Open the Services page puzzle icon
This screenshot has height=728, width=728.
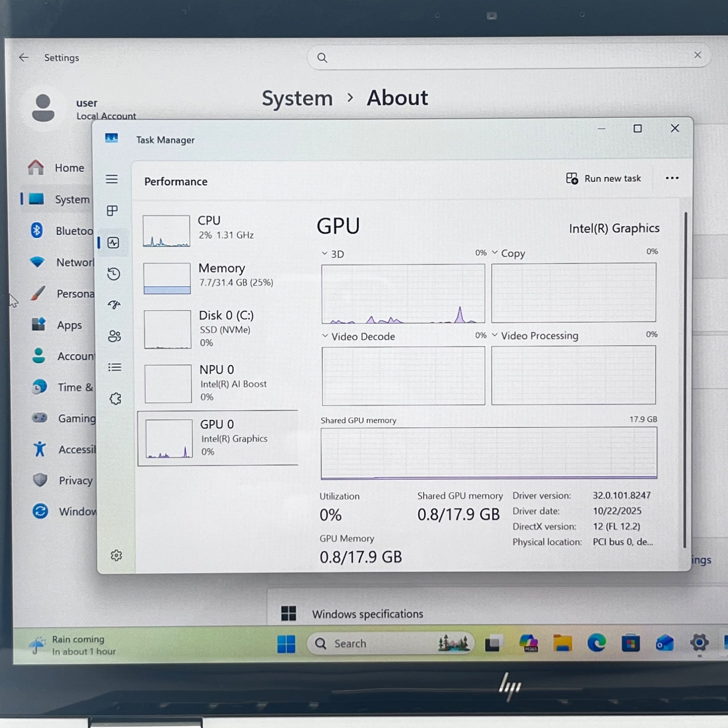(115, 399)
